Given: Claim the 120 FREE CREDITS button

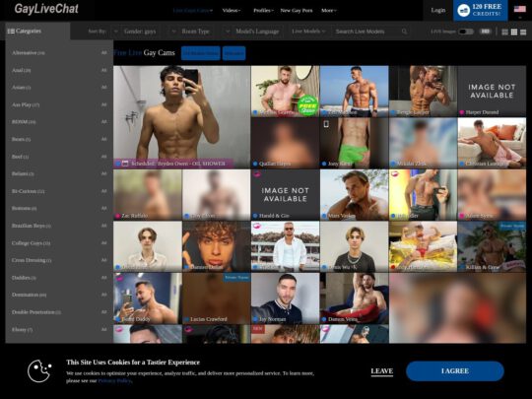Looking at the screenshot, I should 481,10.
